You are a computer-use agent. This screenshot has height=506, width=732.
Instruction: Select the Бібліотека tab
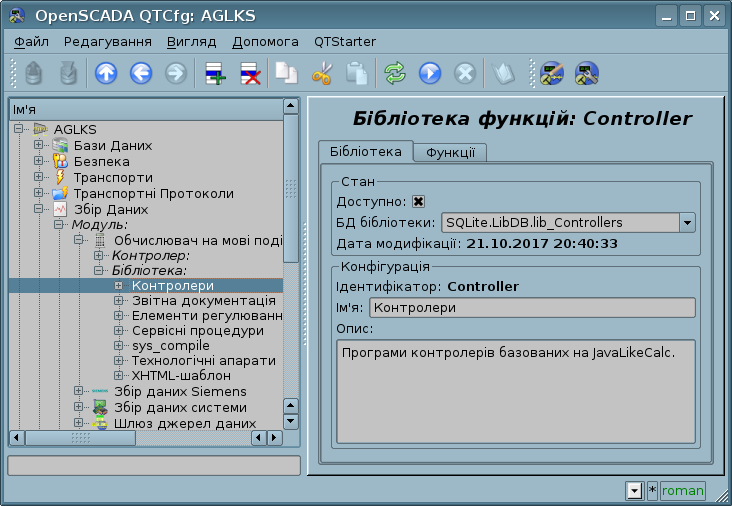point(366,151)
